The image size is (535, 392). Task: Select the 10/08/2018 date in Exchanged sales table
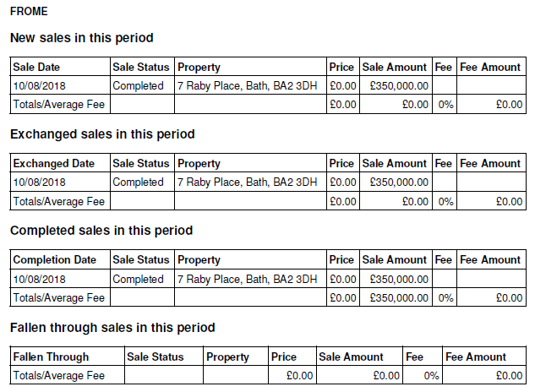(39, 182)
